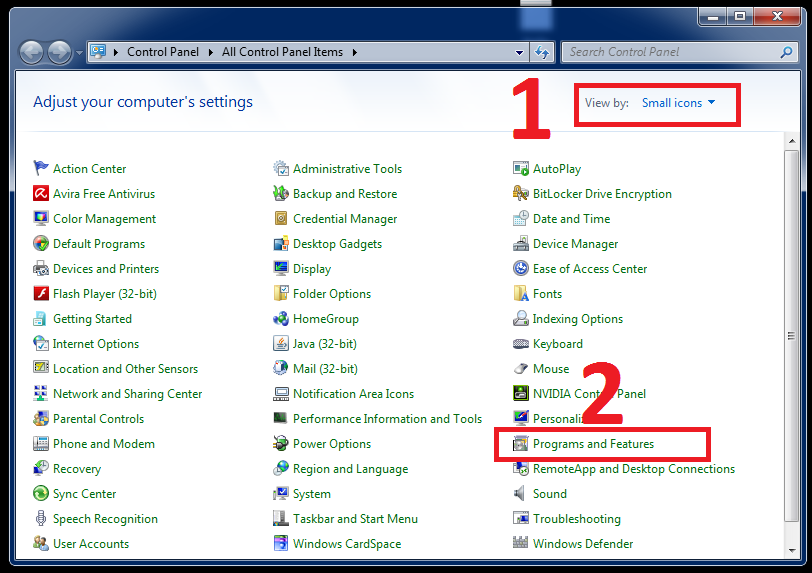Viewport: 812px width, 573px height.
Task: Click the Region and Language globe icon
Action: click(x=281, y=468)
